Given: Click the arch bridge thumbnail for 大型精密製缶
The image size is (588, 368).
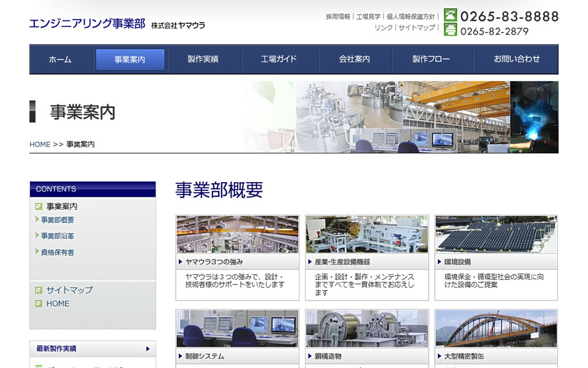Looking at the screenshot, I should tap(496, 329).
